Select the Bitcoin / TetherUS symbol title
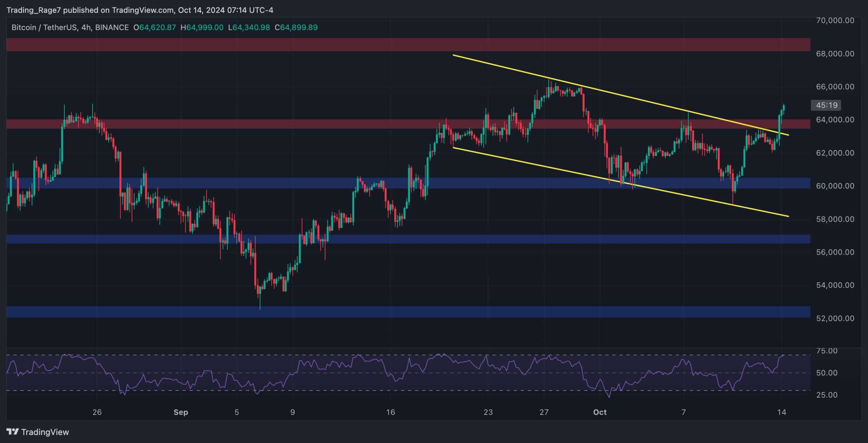The image size is (868, 443). click(x=44, y=27)
